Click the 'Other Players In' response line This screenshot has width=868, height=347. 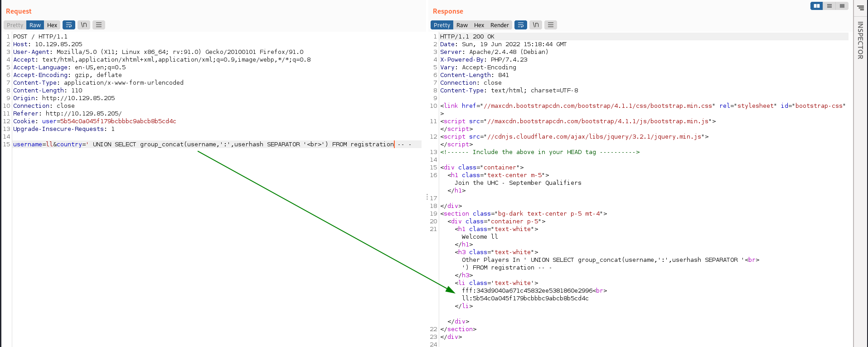pyautogui.click(x=611, y=260)
